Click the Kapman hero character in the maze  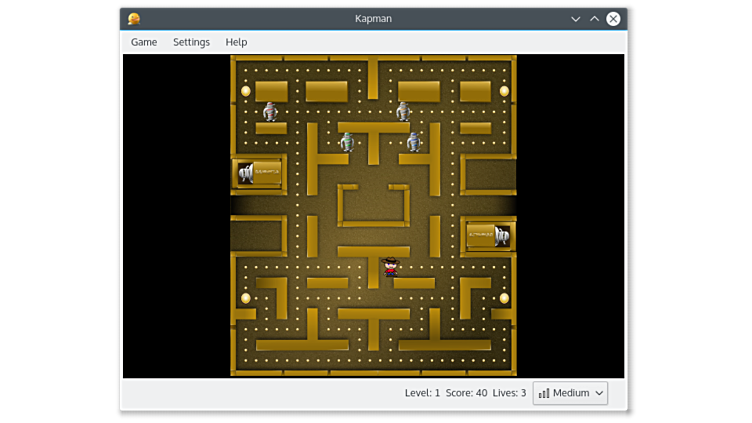pos(390,267)
